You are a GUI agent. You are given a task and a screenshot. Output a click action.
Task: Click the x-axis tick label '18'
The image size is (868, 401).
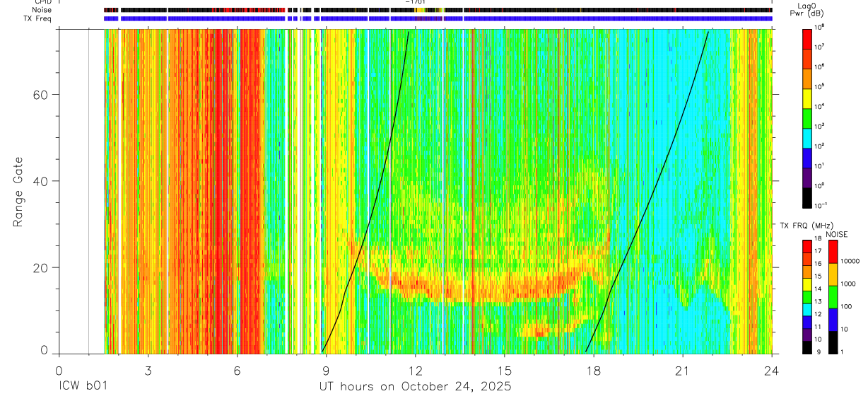click(x=594, y=371)
